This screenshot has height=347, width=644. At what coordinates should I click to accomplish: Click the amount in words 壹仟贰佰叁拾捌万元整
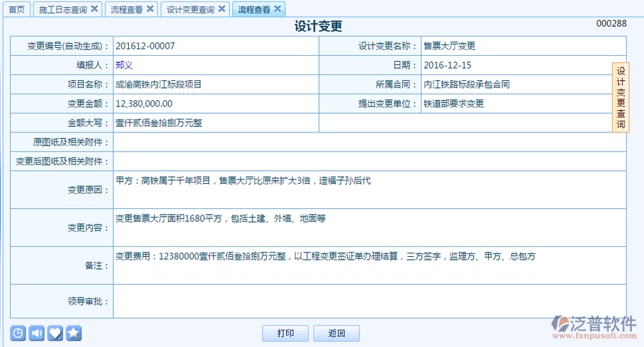[x=159, y=123]
